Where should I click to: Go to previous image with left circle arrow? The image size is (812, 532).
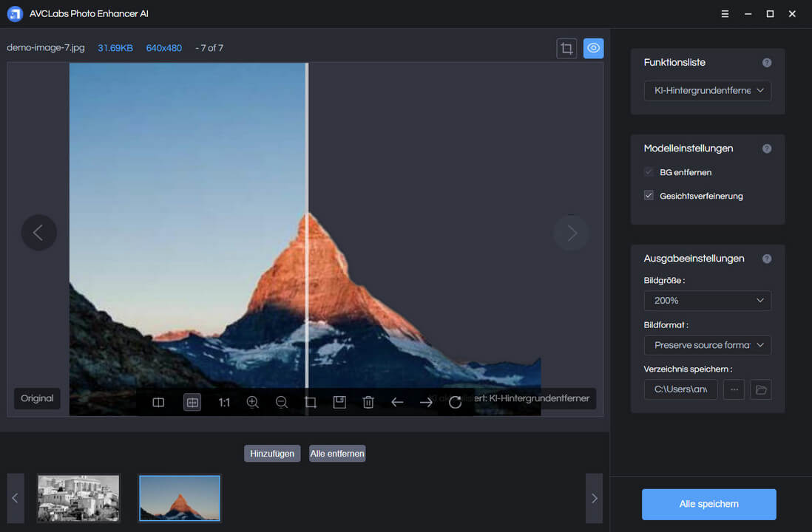click(38, 233)
